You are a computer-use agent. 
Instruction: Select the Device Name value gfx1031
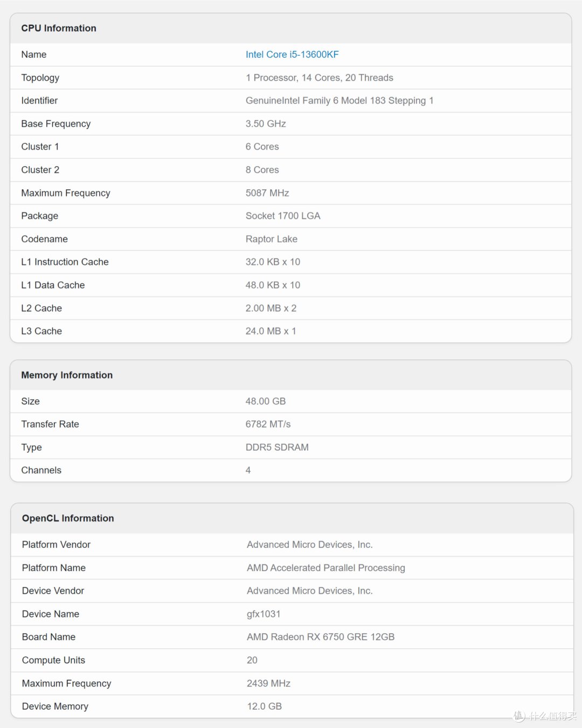tap(264, 614)
